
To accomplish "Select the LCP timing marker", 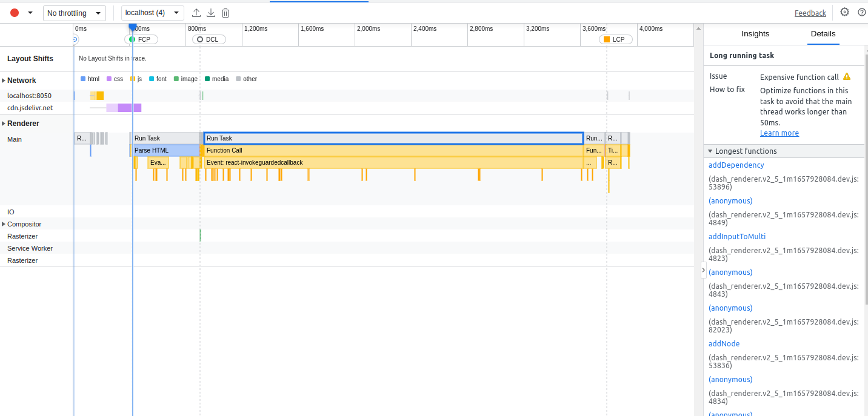I will click(616, 39).
